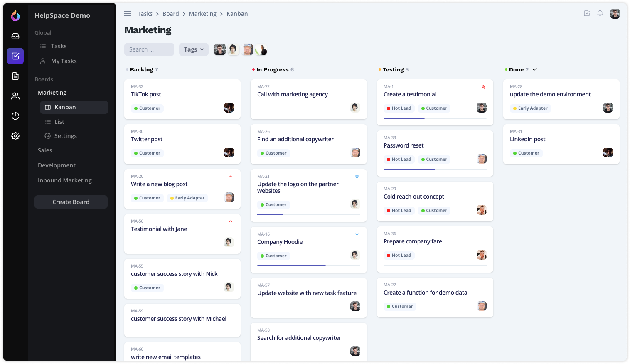Click the Create Board button
This screenshot has height=364, width=630.
(71, 202)
